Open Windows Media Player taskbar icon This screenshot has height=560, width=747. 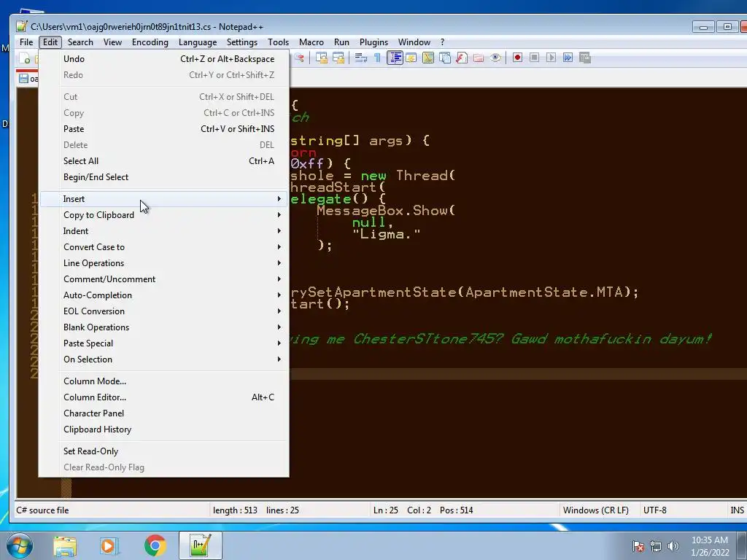pyautogui.click(x=109, y=546)
